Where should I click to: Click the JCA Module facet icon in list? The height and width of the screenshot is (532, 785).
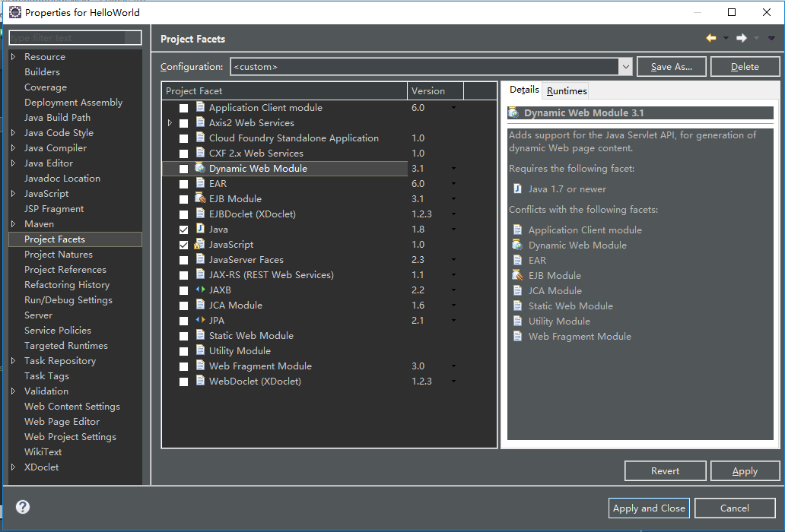pyautogui.click(x=200, y=305)
